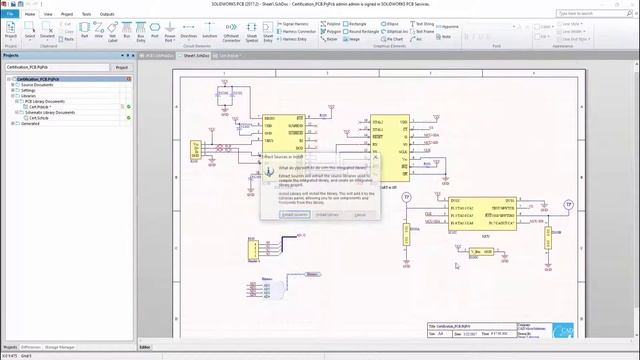
Task: Collapse Schematic Library Documents node
Action: coord(17,112)
